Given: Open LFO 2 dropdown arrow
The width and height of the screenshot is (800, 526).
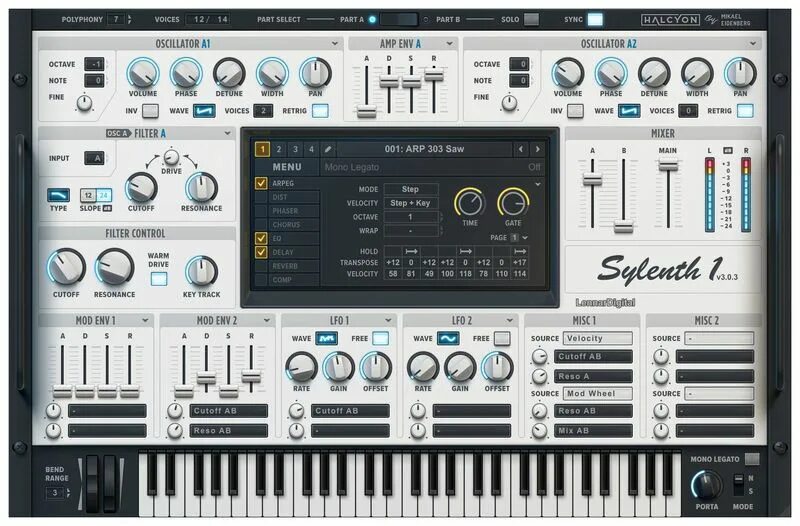Looking at the screenshot, I should pyautogui.click(x=509, y=320).
